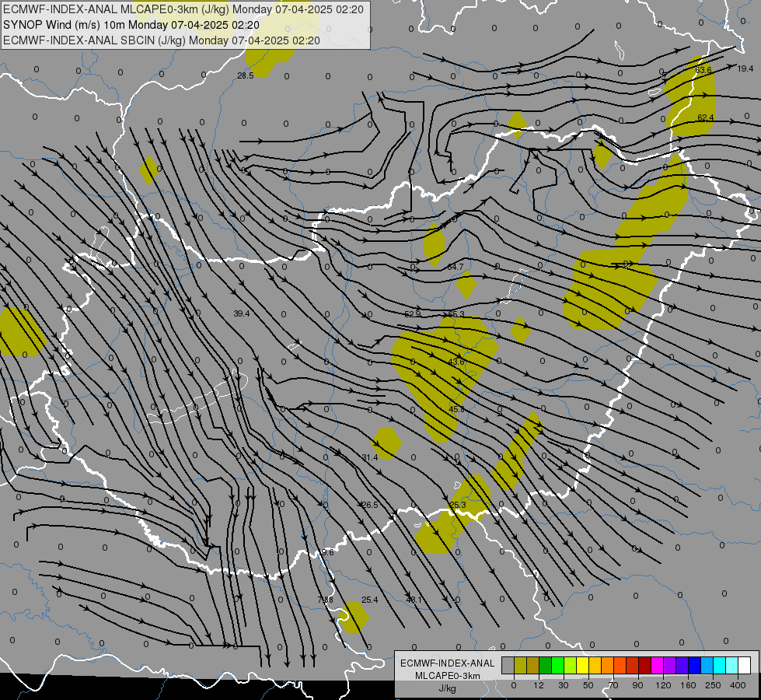Select the 25.4 map value

tap(370, 600)
